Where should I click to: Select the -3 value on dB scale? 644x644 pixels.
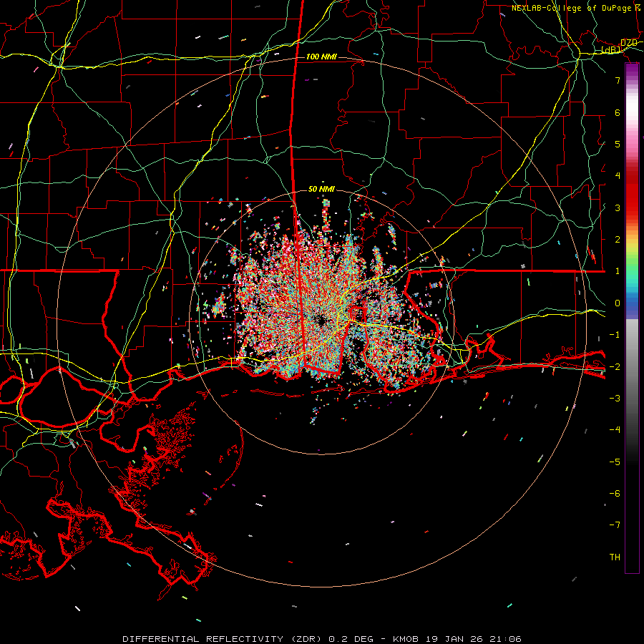[x=615, y=399]
